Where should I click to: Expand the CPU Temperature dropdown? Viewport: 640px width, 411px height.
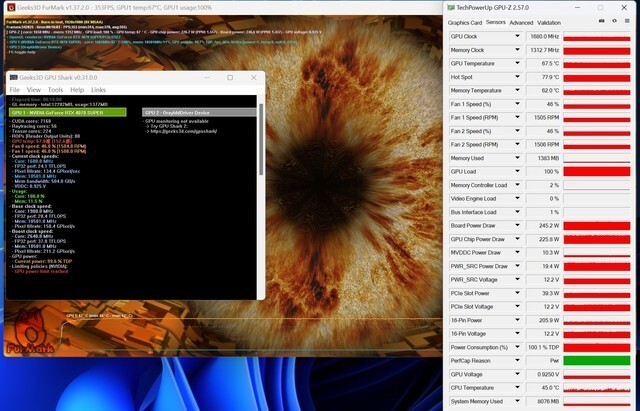517,388
